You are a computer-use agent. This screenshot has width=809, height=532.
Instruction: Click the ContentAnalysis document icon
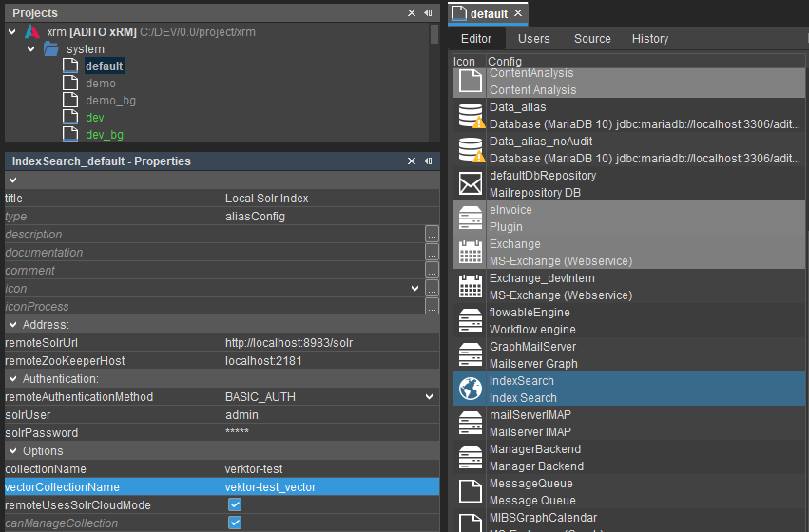pyautogui.click(x=470, y=82)
